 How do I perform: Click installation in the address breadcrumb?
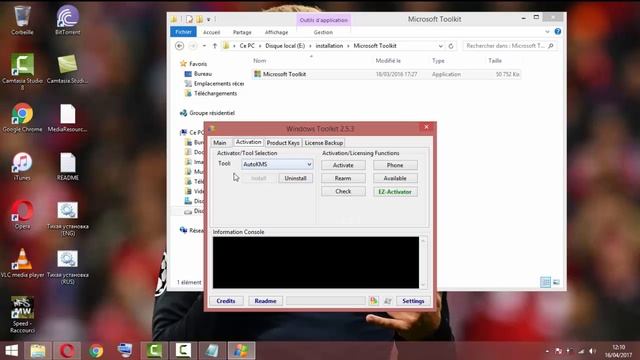(x=329, y=46)
